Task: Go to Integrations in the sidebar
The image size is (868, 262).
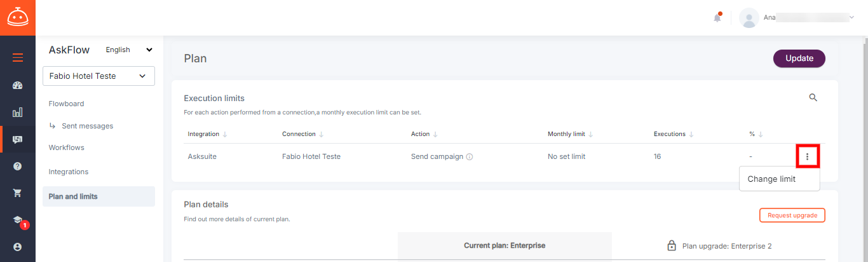Action: coord(69,172)
